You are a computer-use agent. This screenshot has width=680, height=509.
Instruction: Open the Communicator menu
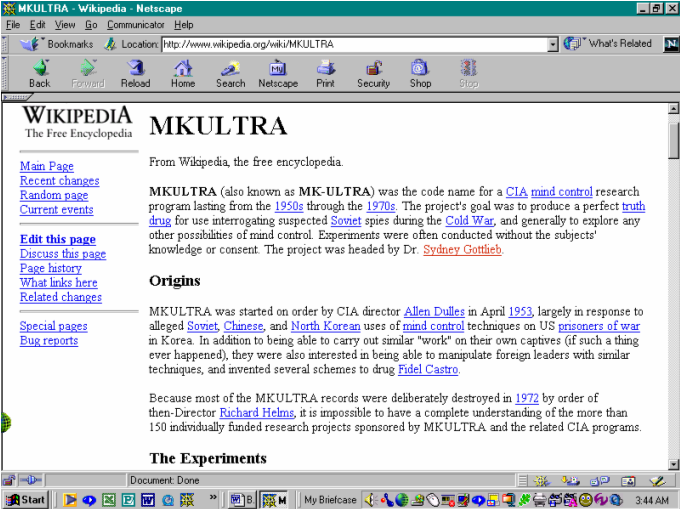tap(136, 24)
